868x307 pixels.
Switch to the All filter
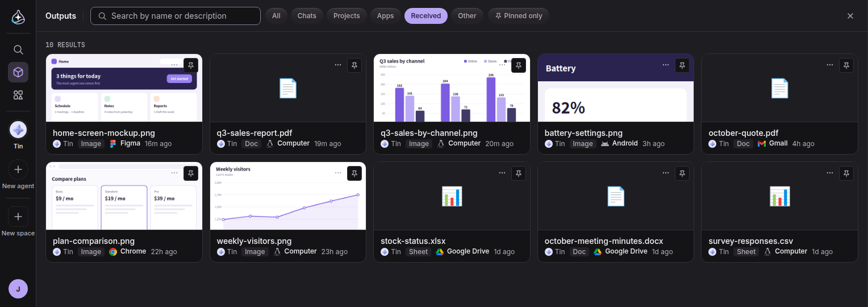point(276,16)
